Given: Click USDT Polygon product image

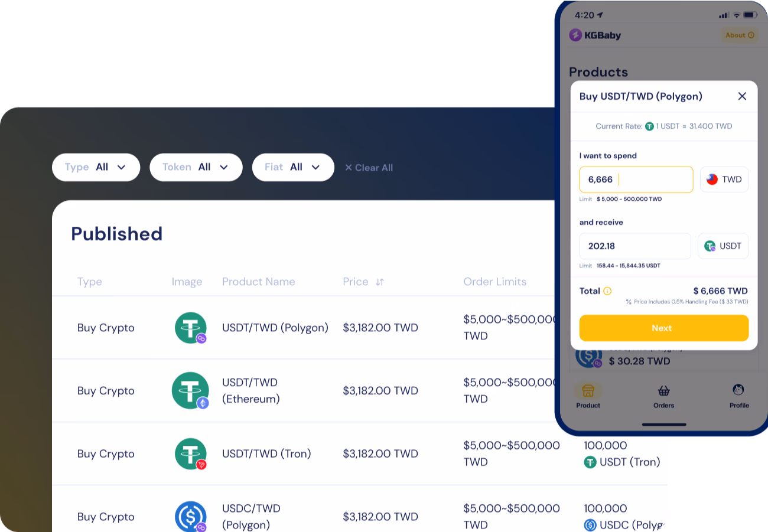Looking at the screenshot, I should [191, 328].
